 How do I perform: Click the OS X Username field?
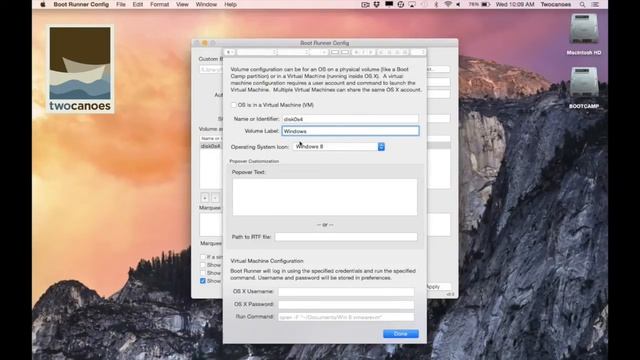pos(346,291)
